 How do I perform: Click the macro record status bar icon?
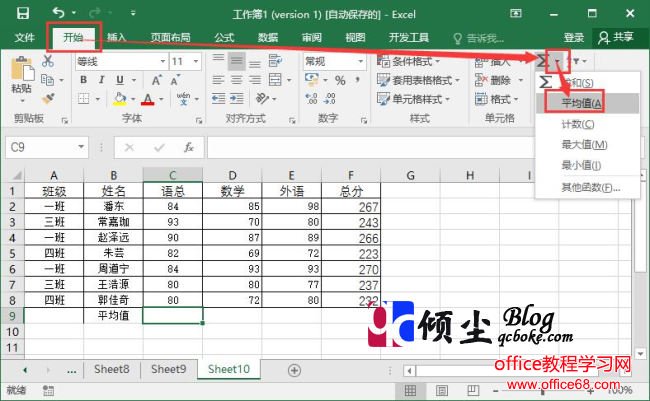[x=48, y=390]
